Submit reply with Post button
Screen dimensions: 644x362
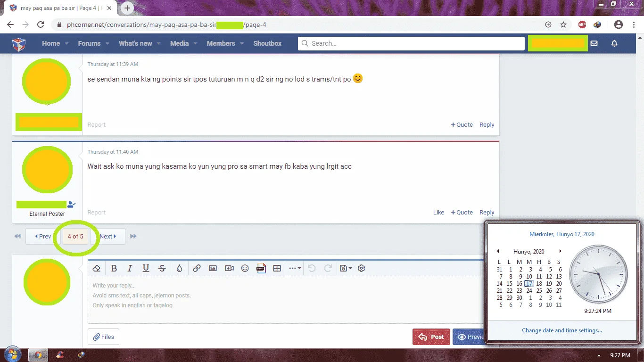click(431, 337)
